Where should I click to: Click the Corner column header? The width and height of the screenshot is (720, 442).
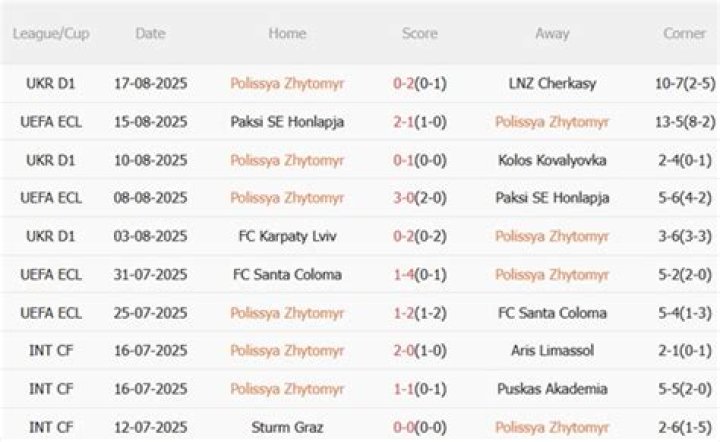[x=685, y=34]
